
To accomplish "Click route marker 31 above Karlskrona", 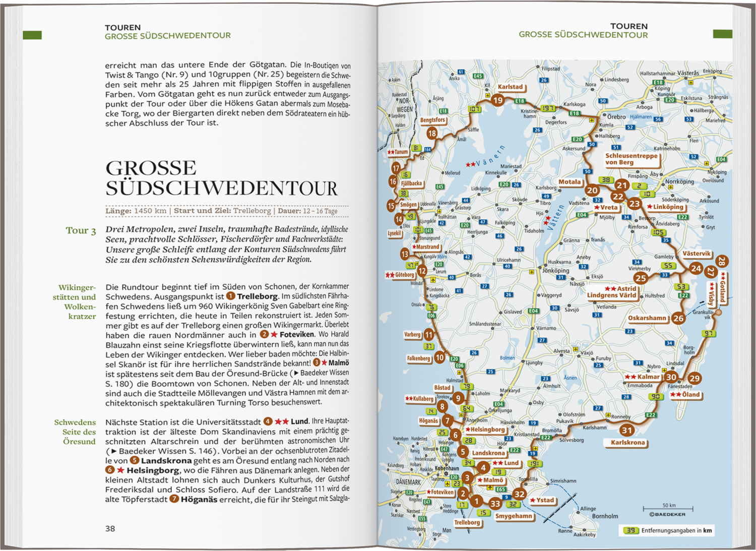I will click(626, 430).
